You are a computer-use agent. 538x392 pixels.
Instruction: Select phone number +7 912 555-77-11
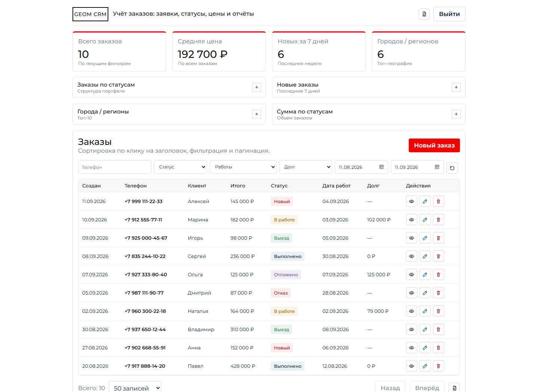pyautogui.click(x=143, y=220)
